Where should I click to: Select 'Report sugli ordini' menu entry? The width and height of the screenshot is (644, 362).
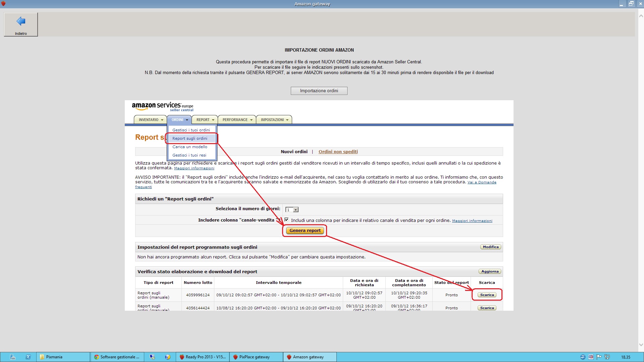point(190,138)
